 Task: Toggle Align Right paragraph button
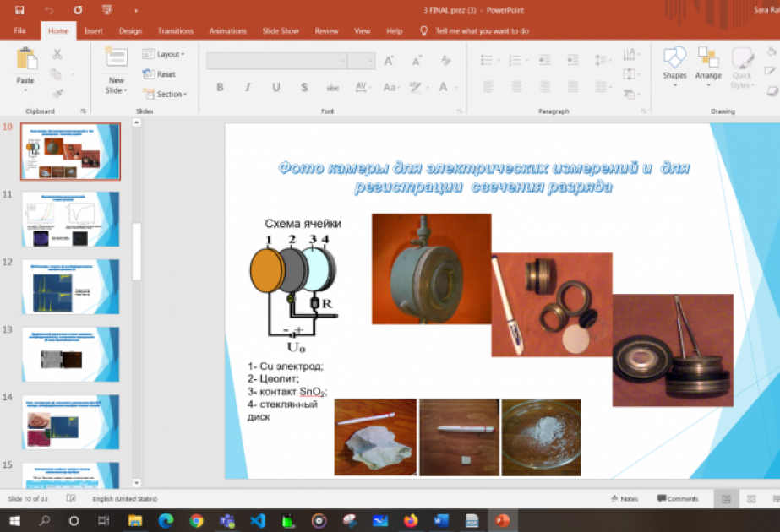point(545,88)
